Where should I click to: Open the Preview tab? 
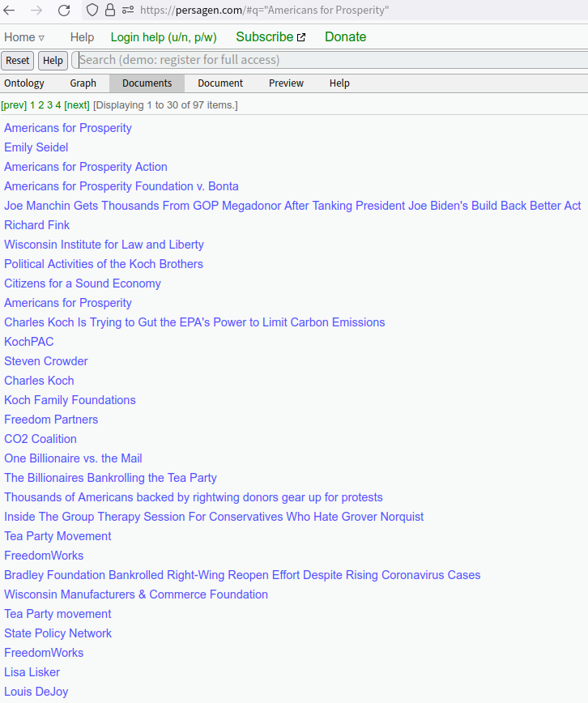click(x=286, y=83)
